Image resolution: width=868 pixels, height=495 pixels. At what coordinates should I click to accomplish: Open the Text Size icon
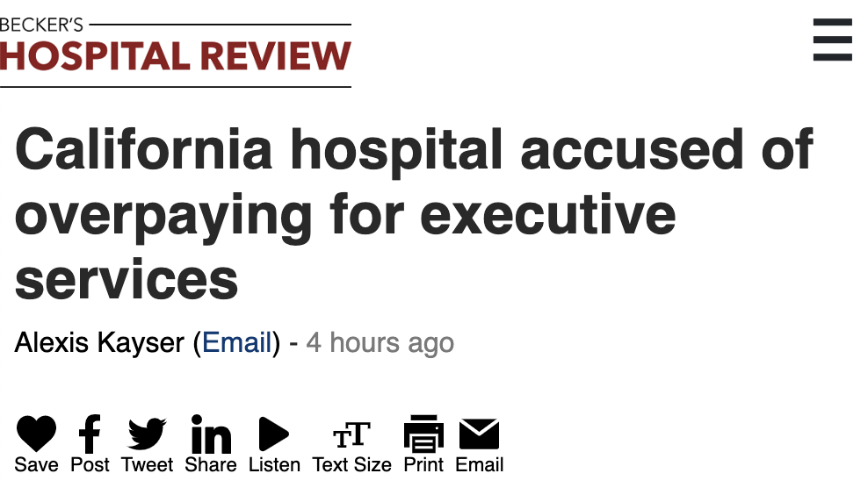[x=351, y=434]
